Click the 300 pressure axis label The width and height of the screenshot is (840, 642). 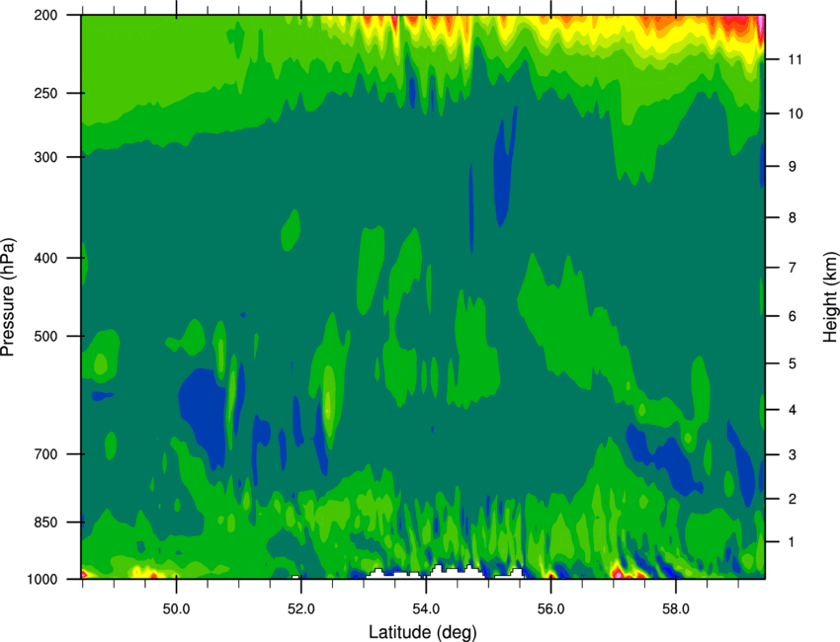click(x=45, y=157)
